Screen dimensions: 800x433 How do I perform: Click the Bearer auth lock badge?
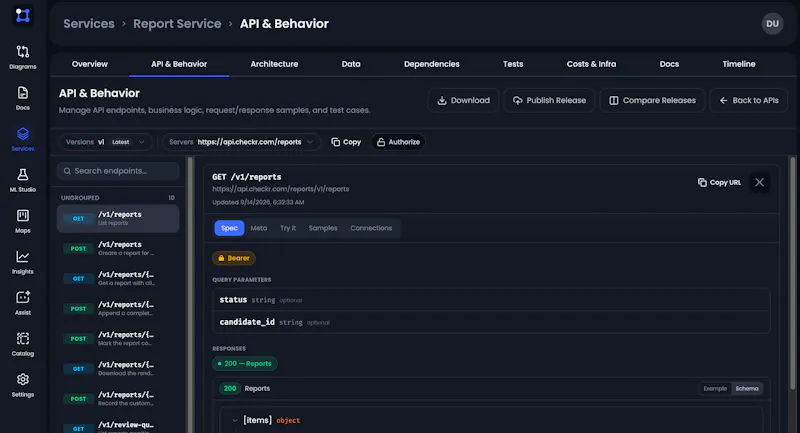click(x=234, y=258)
